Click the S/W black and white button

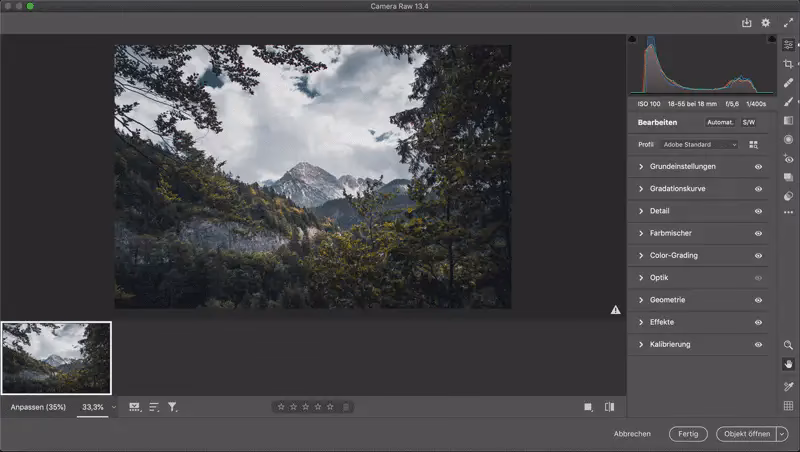click(x=748, y=122)
